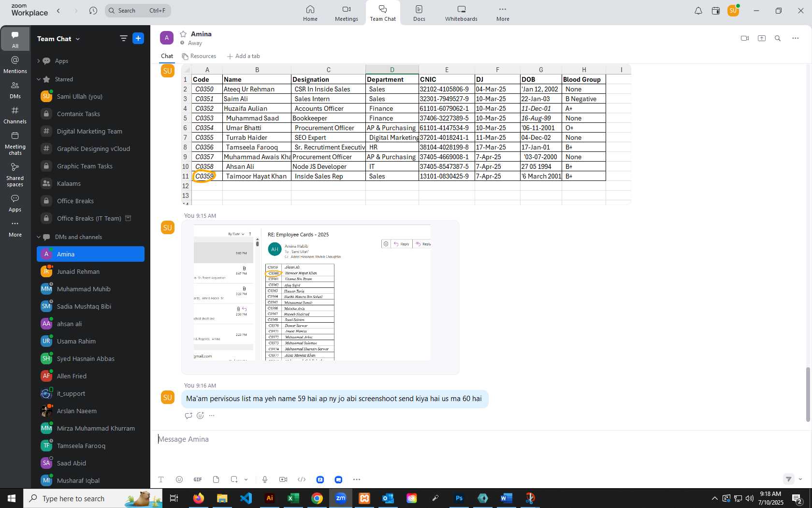Open Graphic Designing vCloud channel

click(90, 149)
